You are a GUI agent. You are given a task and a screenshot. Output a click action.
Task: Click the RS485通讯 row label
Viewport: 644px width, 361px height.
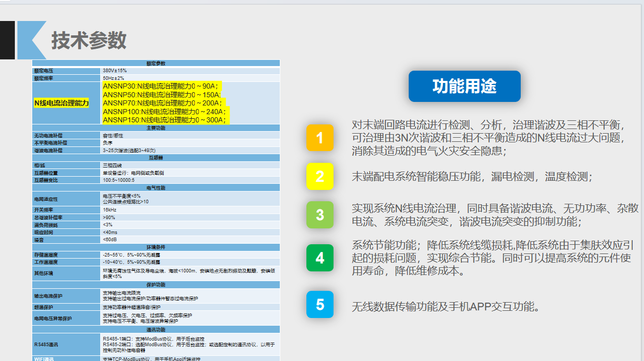(x=46, y=345)
